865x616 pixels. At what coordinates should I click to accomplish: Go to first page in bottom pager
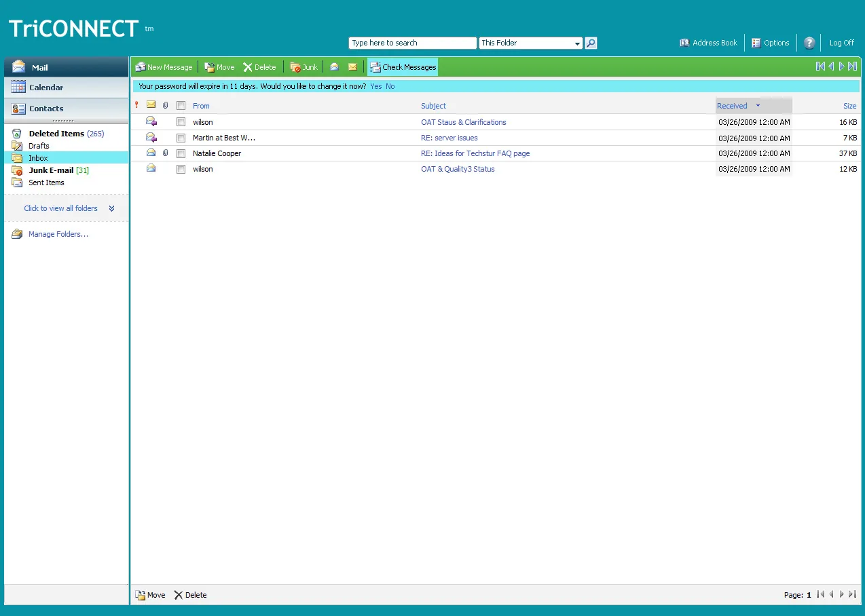[x=820, y=594]
